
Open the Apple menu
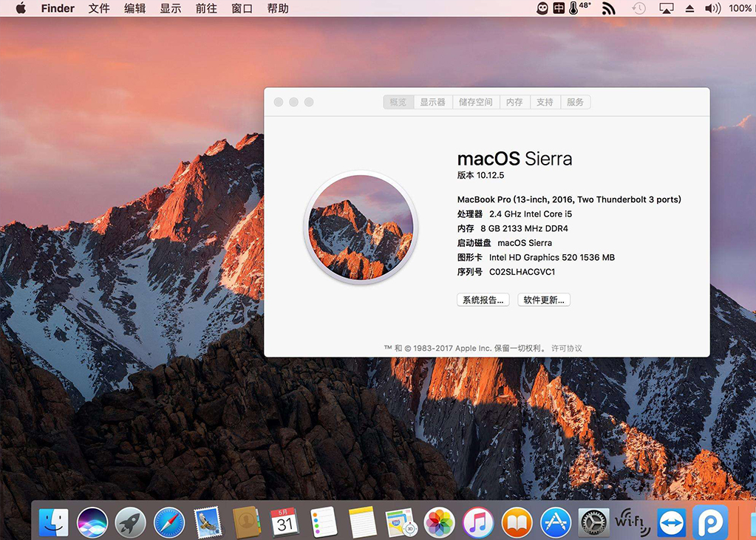[21, 9]
